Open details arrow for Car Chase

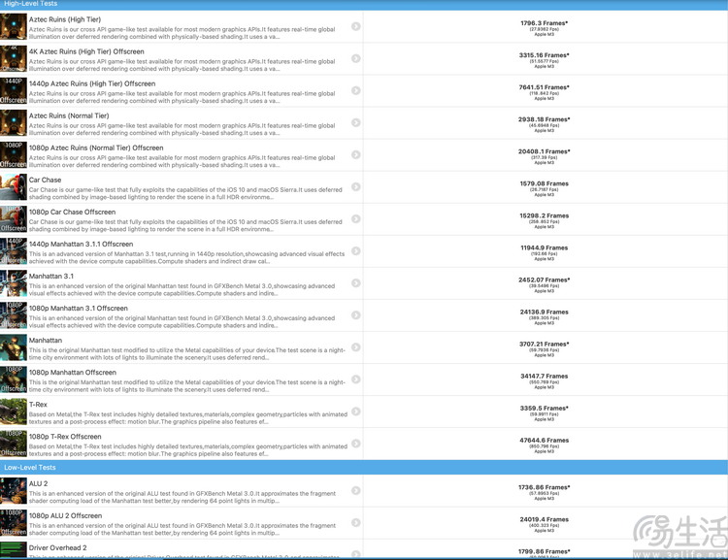pyautogui.click(x=356, y=186)
